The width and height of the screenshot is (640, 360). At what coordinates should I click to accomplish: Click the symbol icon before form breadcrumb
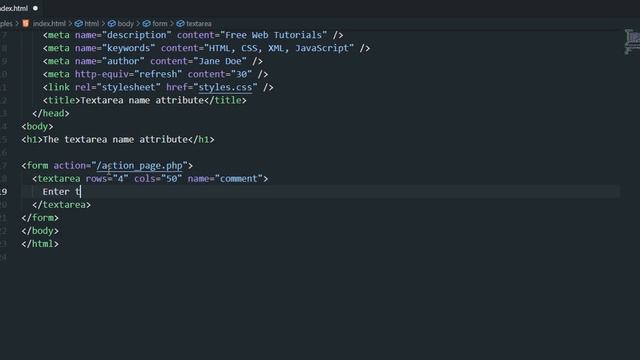point(147,24)
